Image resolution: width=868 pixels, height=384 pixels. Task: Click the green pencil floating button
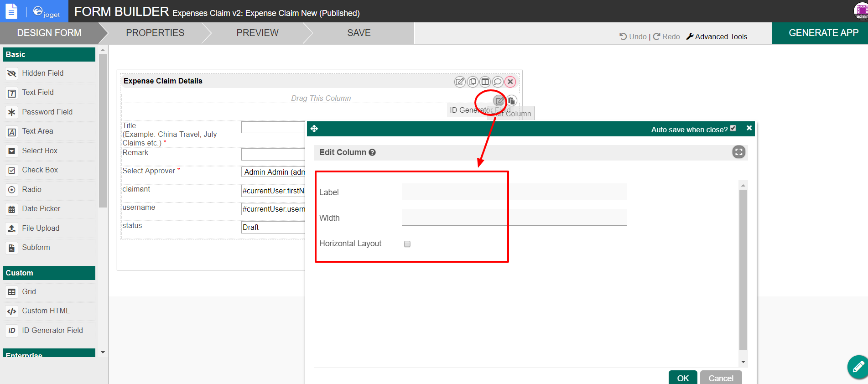click(x=858, y=367)
